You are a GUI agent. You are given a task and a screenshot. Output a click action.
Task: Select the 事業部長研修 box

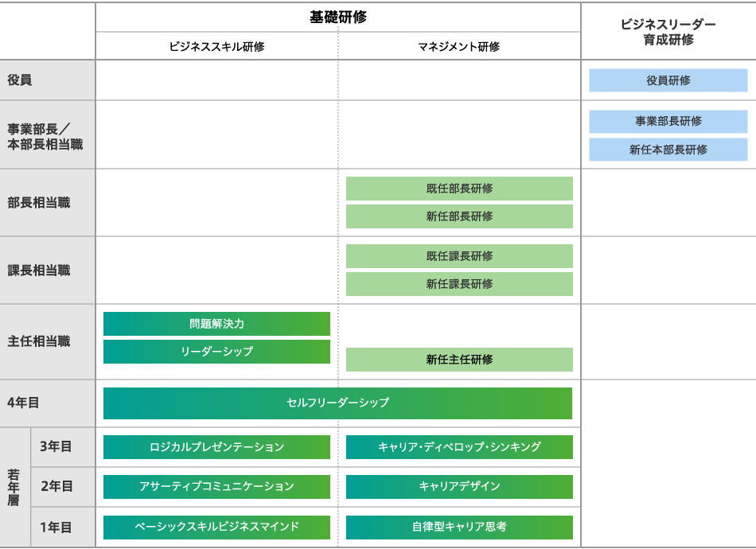pyautogui.click(x=668, y=122)
